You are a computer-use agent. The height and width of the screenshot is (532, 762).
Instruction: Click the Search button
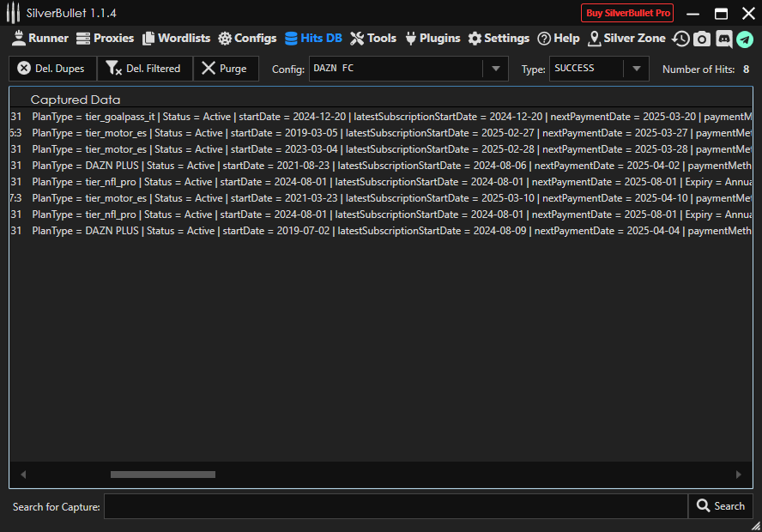click(721, 506)
